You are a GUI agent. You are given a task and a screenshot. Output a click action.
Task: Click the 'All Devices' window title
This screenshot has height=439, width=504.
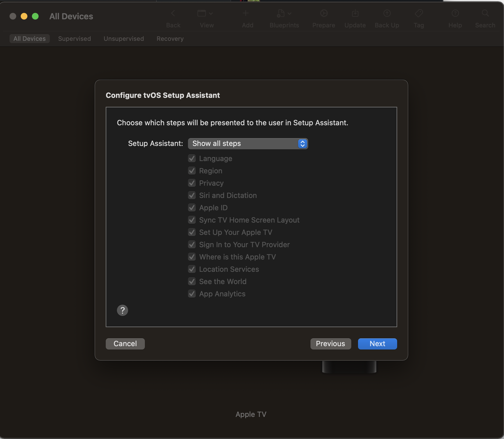click(71, 16)
